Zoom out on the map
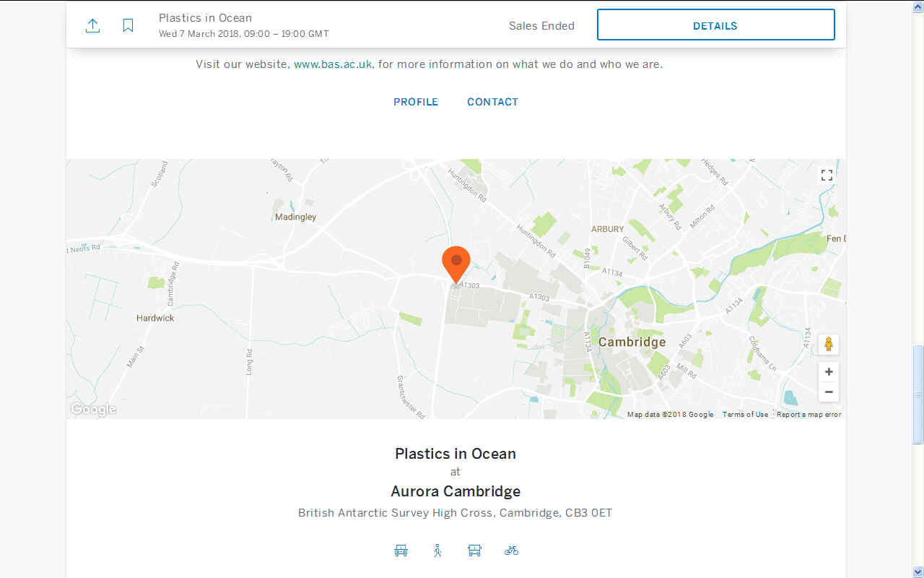Viewport: 924px width, 578px height. click(x=828, y=392)
